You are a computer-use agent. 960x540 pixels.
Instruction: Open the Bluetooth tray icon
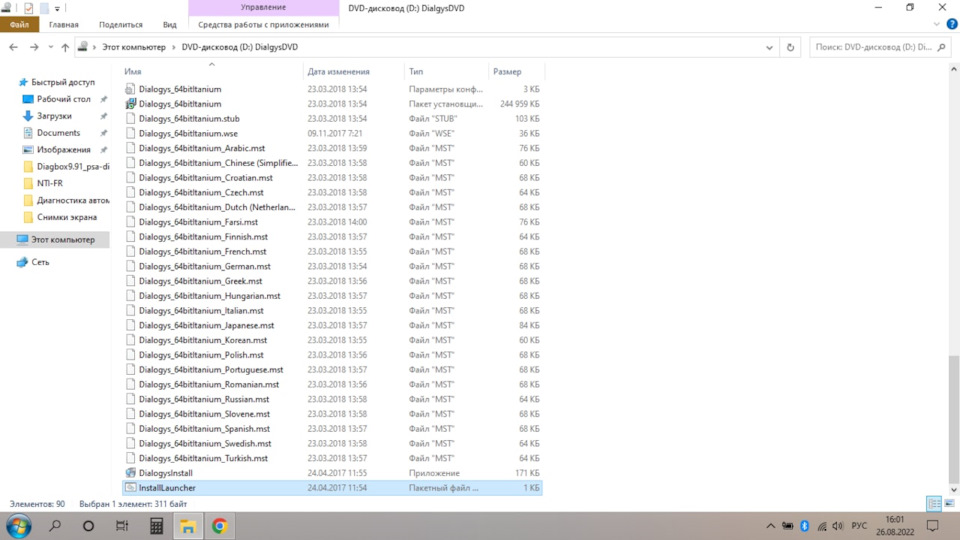[x=804, y=526]
